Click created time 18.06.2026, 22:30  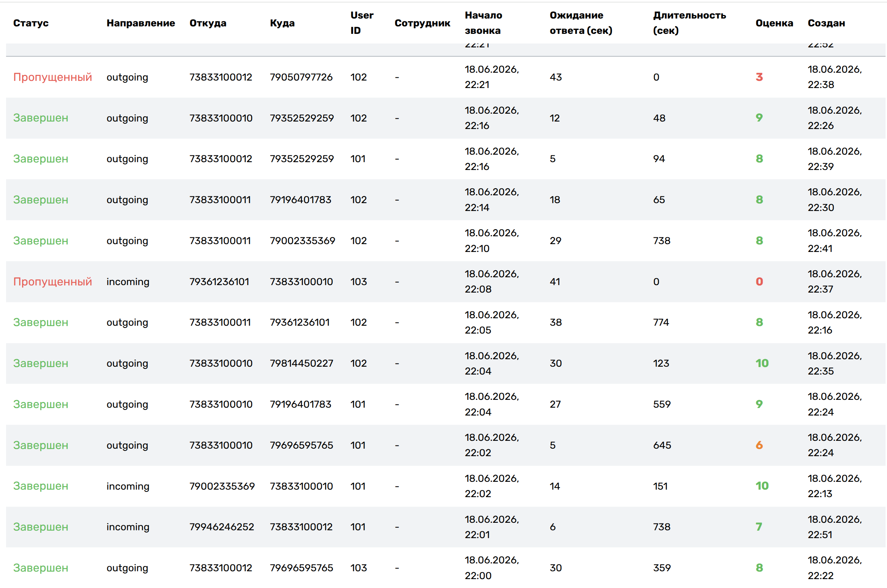835,200
